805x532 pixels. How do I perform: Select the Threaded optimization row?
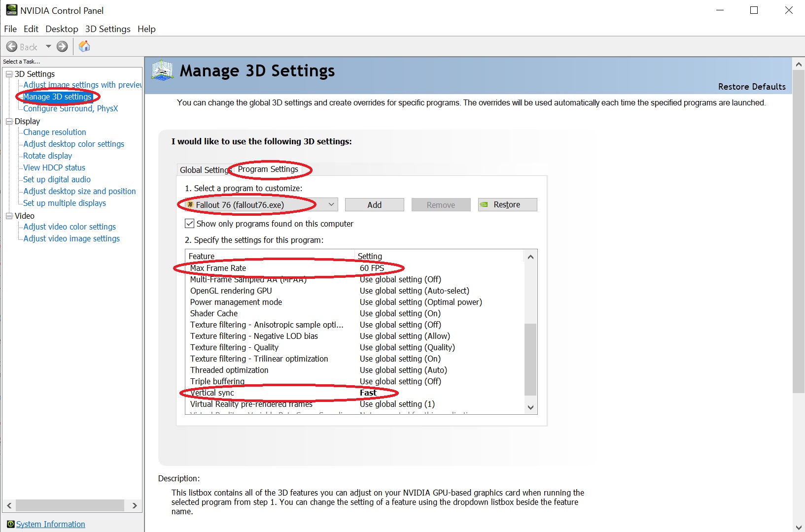tap(355, 370)
